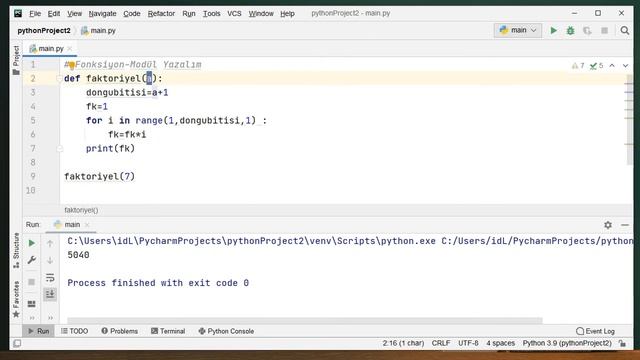Open the Edit menu

pyautogui.click(x=53, y=13)
